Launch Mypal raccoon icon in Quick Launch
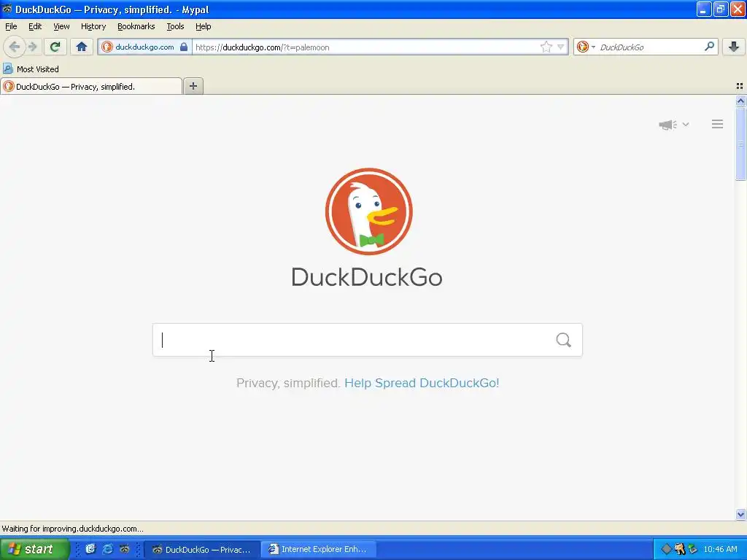This screenshot has width=747, height=560. click(x=124, y=549)
